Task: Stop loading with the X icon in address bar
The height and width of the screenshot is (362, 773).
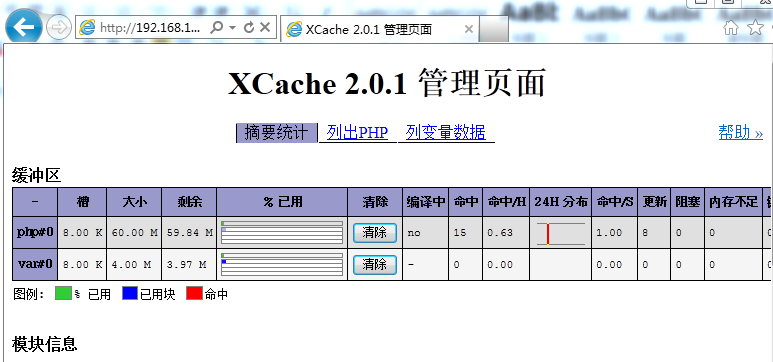Action: (x=265, y=27)
